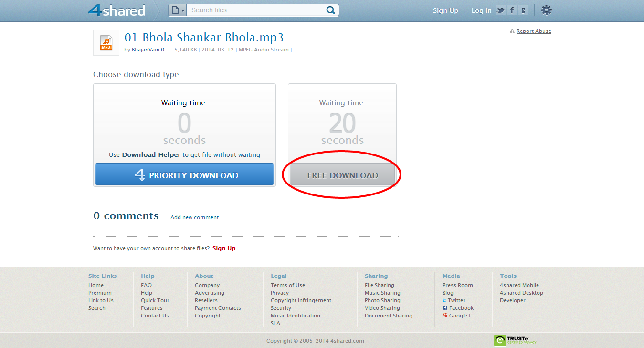Open footer FAQ link
Viewport: 644px width, 348px height.
click(x=146, y=285)
